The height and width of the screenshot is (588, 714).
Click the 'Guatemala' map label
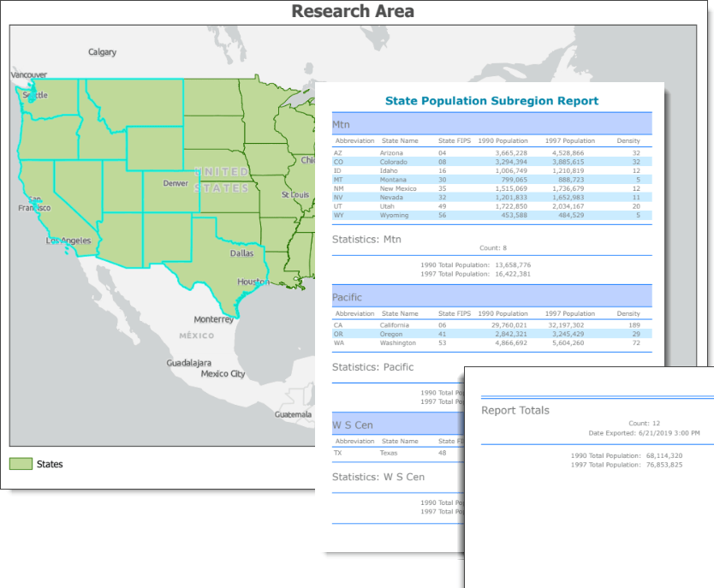pos(293,414)
